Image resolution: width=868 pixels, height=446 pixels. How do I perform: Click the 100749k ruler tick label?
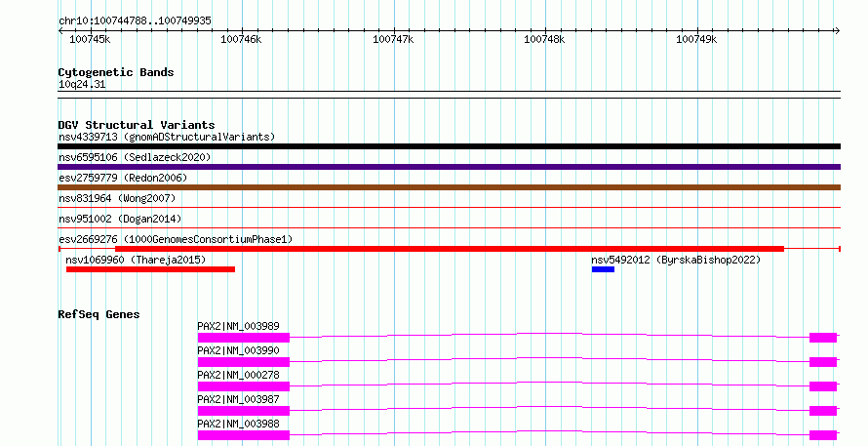point(696,39)
